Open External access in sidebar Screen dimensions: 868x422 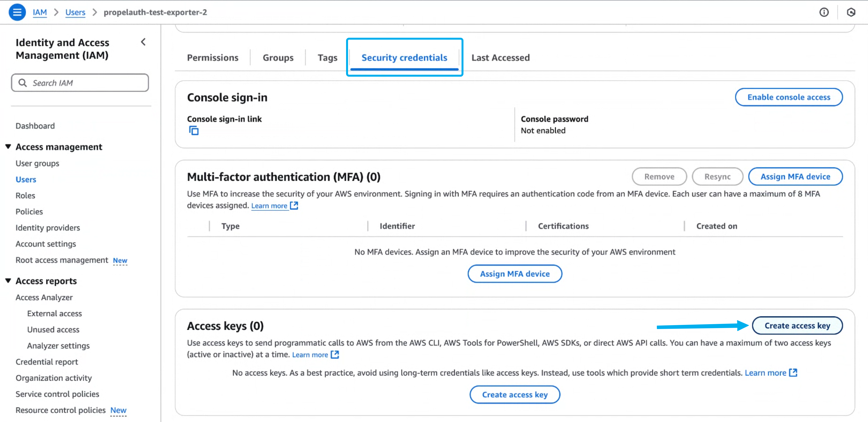coord(55,313)
